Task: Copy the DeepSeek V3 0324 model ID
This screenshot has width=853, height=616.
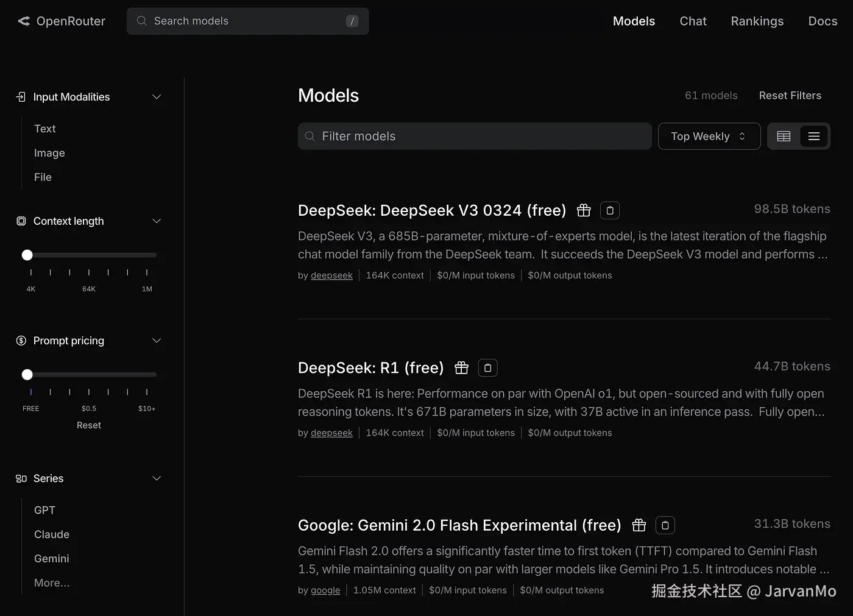Action: [x=610, y=210]
